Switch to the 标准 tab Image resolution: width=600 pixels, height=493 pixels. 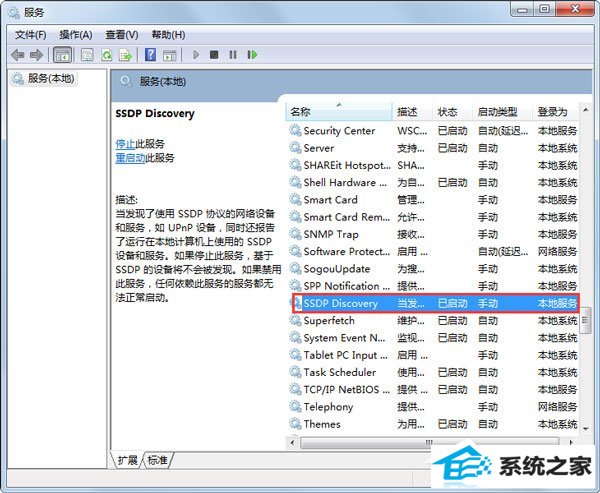click(x=157, y=460)
